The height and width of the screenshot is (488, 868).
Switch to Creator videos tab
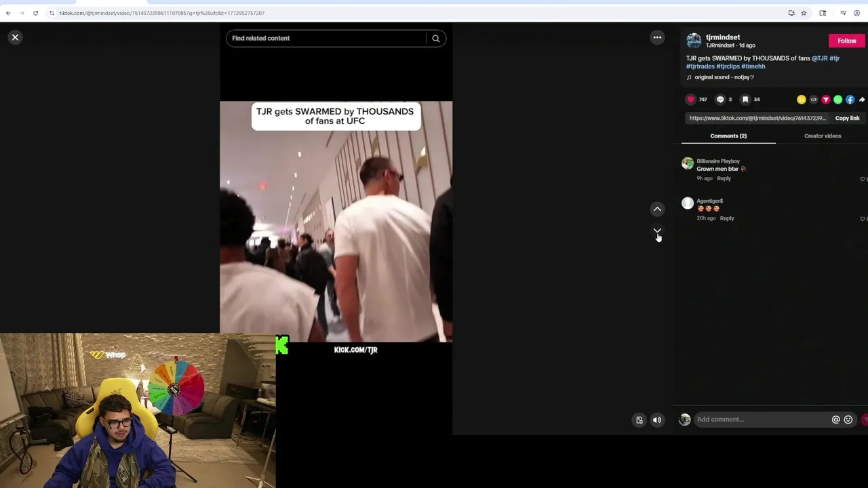click(x=823, y=136)
